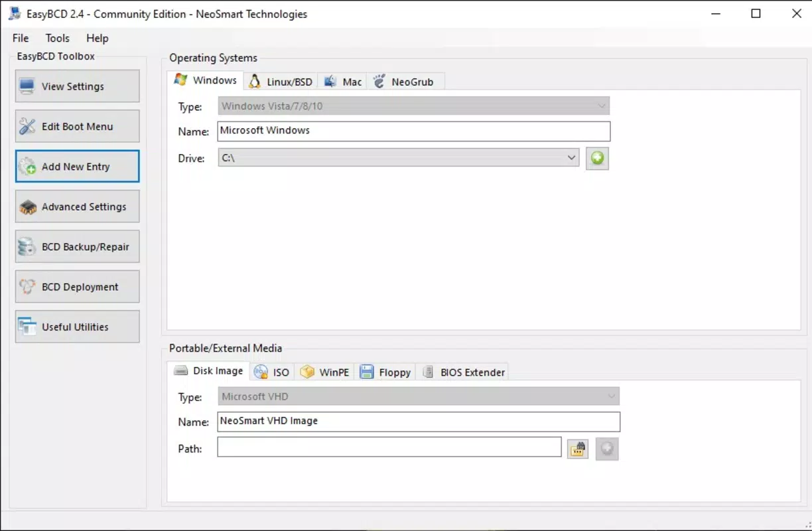Click the disk drive icon on Disk Image tab
Viewport: 812px width, 531px height.
pos(180,370)
